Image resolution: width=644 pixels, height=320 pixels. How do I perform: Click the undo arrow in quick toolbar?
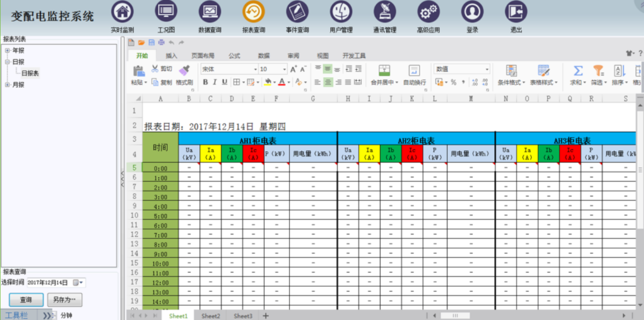pyautogui.click(x=171, y=42)
